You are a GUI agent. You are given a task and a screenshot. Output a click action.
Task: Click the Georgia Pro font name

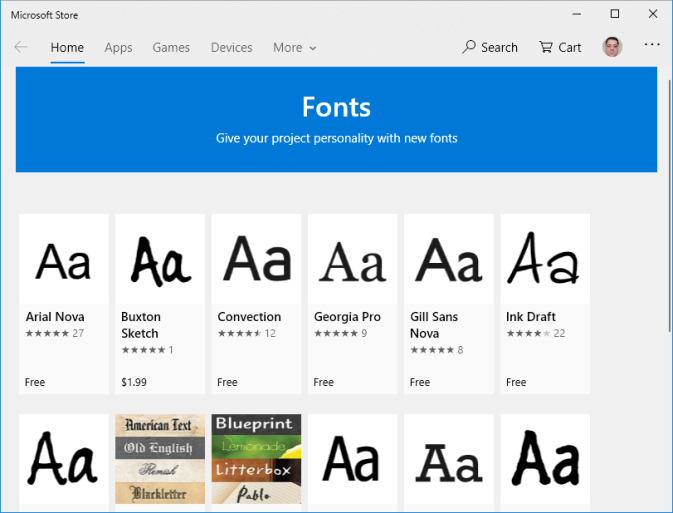click(347, 317)
